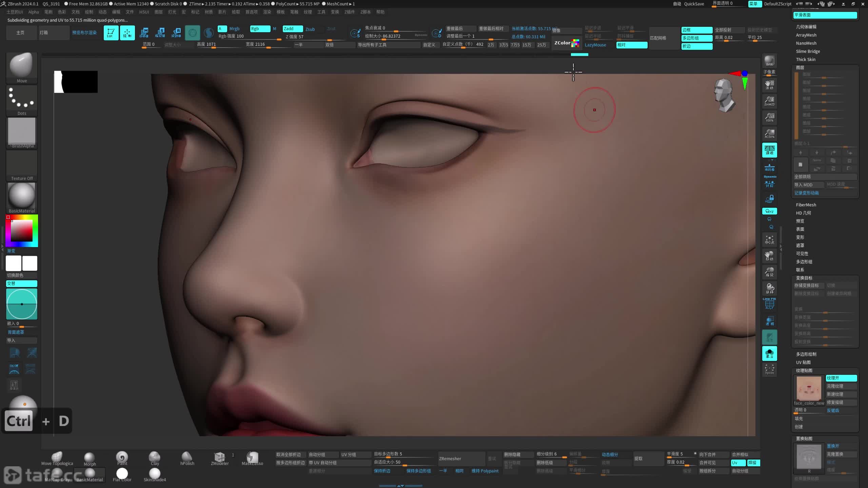Open the BasicMaterial material picker
868x488 pixels.
point(22,198)
